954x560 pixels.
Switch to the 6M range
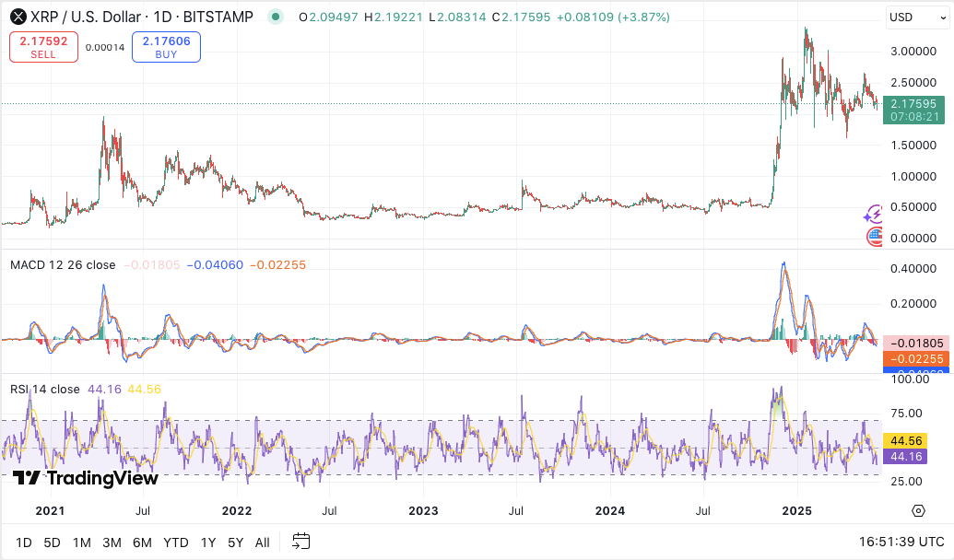(x=142, y=542)
